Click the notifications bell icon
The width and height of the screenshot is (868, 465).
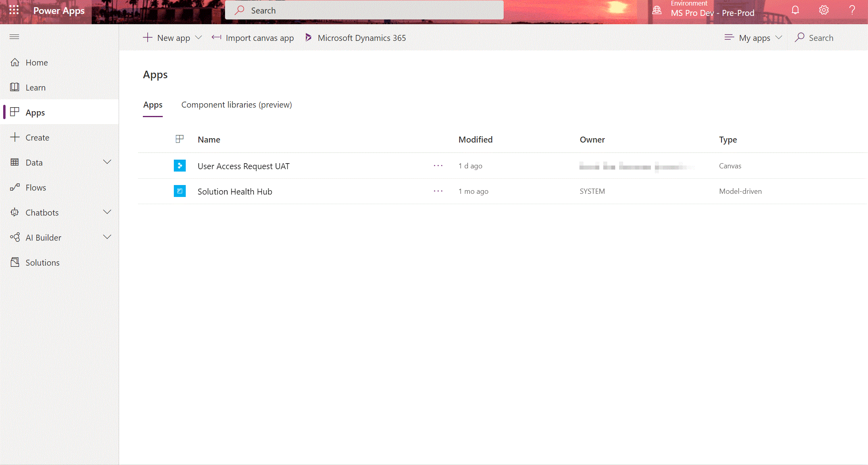795,10
